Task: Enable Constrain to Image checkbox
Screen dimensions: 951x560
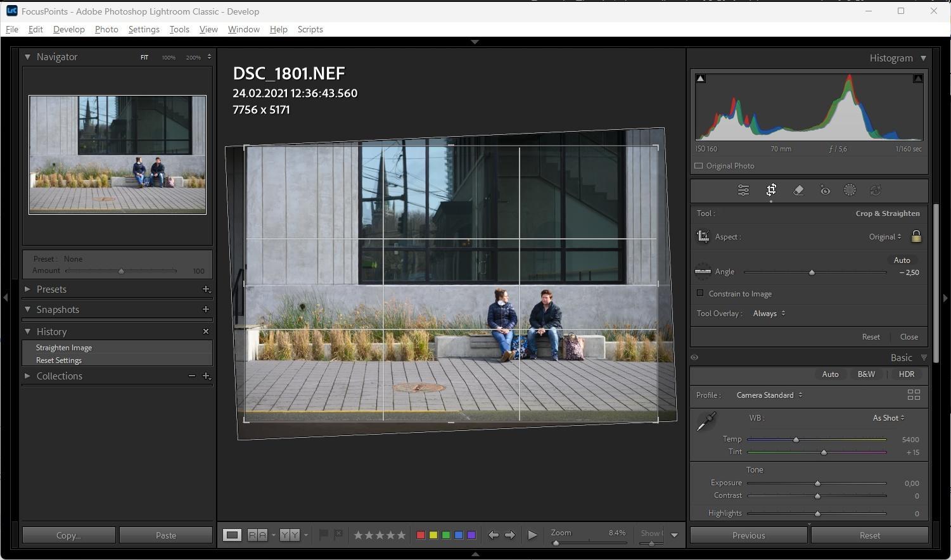Action: coord(700,293)
